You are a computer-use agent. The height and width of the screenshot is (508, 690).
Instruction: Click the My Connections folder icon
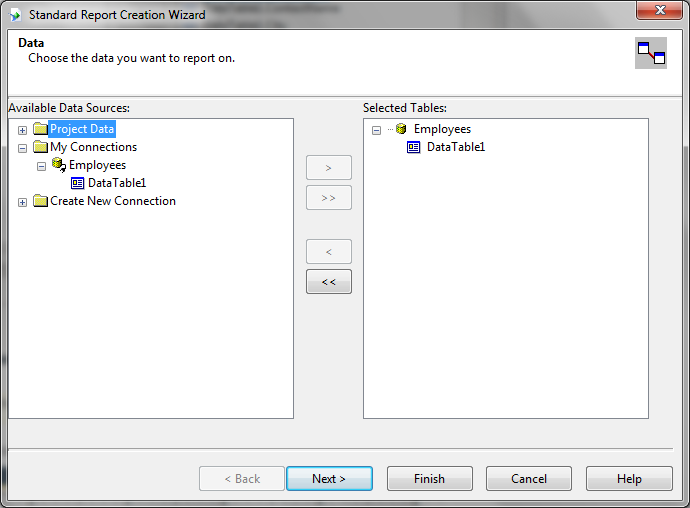click(x=40, y=147)
